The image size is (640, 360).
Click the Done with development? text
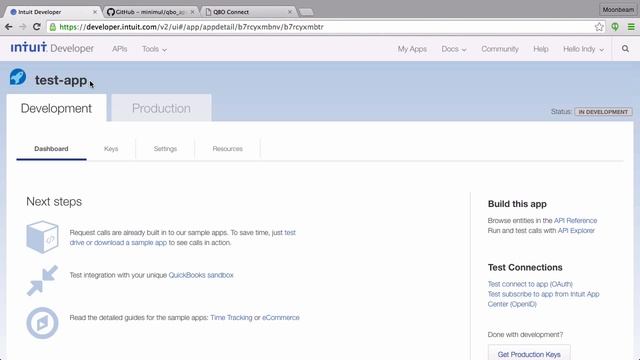525,335
